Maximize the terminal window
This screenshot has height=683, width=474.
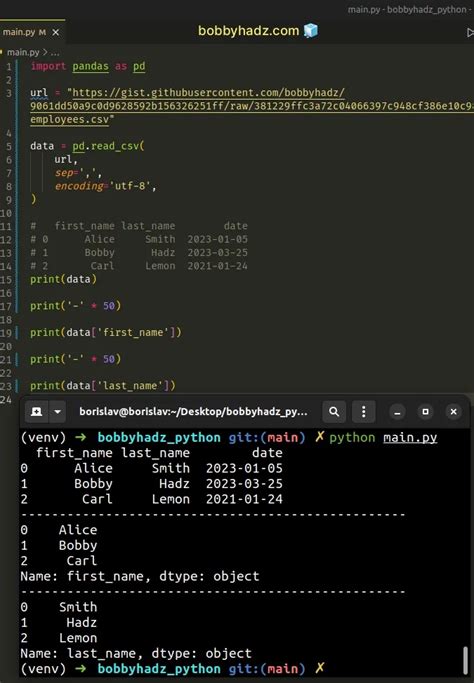426,412
